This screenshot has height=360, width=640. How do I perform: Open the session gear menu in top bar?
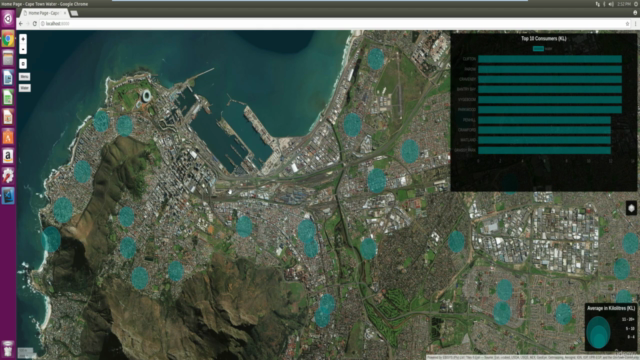636,4
